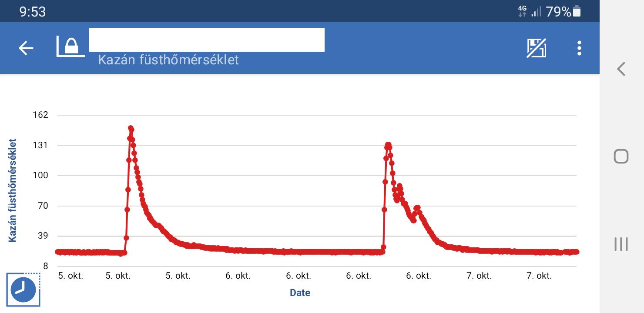
Task: Open the Android recent apps button
Action: 621,244
